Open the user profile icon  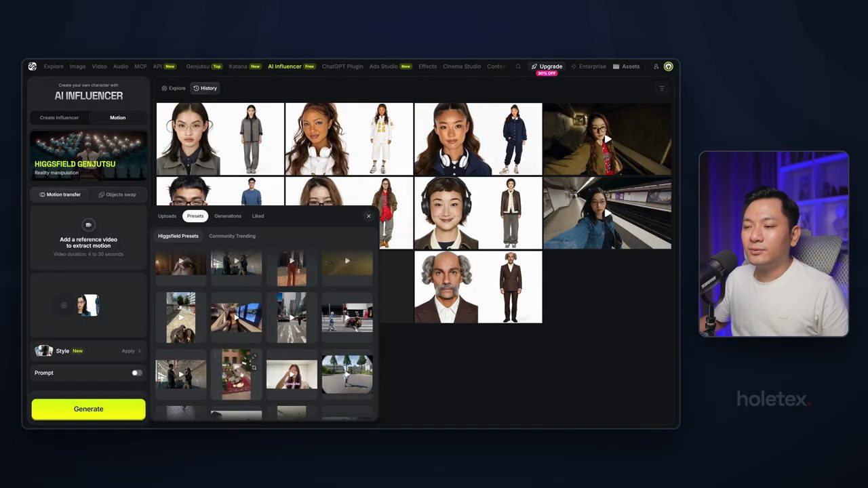click(656, 66)
